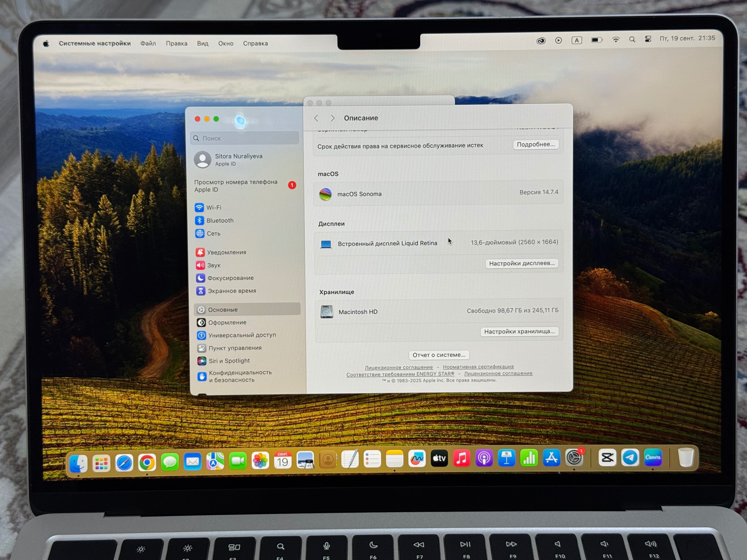Open the Preview app in Dock

pos(305,460)
